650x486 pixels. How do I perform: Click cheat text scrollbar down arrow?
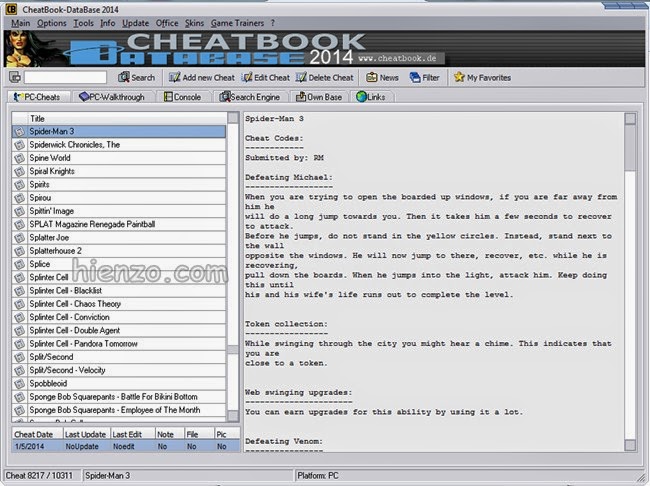pos(630,445)
